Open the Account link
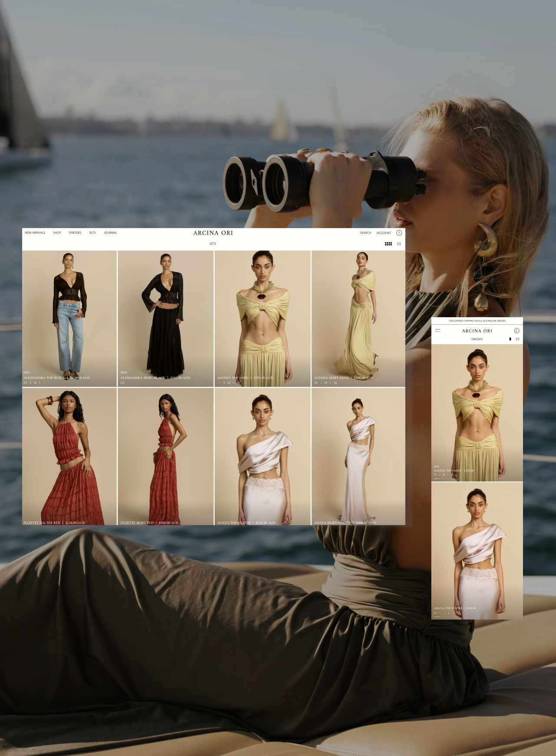This screenshot has width=556, height=756. pos(384,233)
